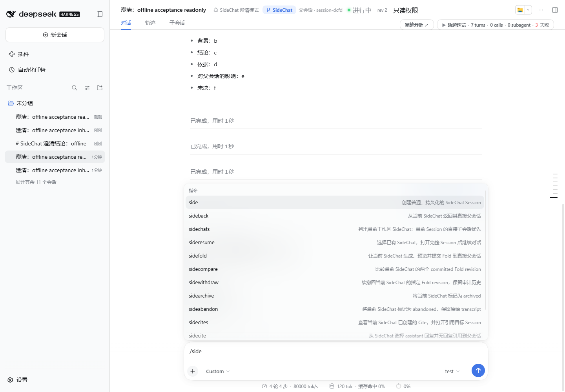
Task: Choose the sidewithdraw command
Action: point(335,283)
